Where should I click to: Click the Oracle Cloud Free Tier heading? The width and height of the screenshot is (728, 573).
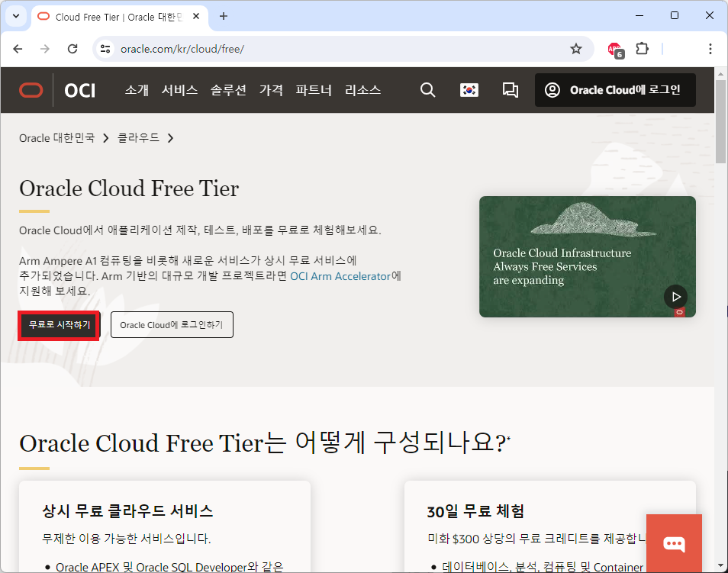pyautogui.click(x=129, y=188)
